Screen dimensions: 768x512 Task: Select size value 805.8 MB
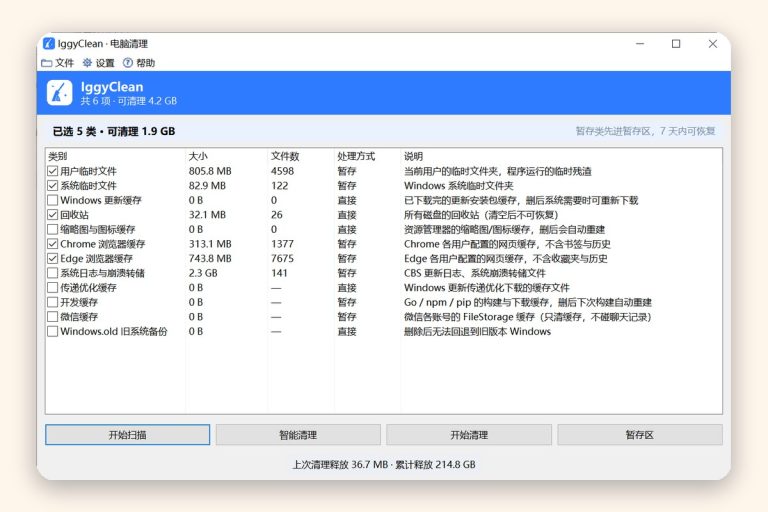pyautogui.click(x=210, y=171)
